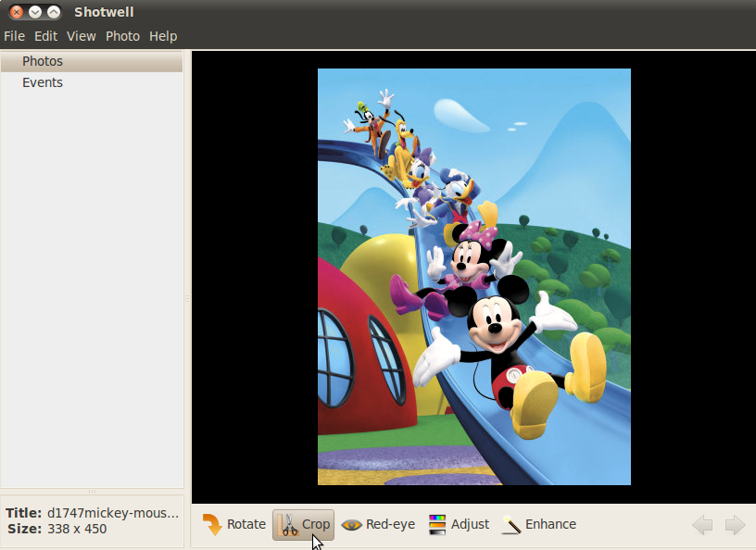The width and height of the screenshot is (756, 550).
Task: Maximize the Shotwell window
Action: (x=54, y=12)
